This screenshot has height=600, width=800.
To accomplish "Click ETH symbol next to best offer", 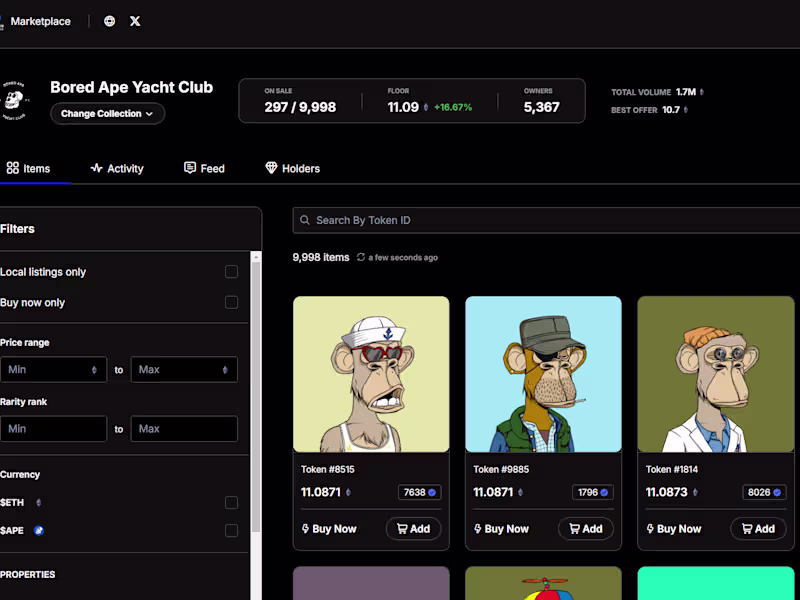I will pyautogui.click(x=685, y=110).
